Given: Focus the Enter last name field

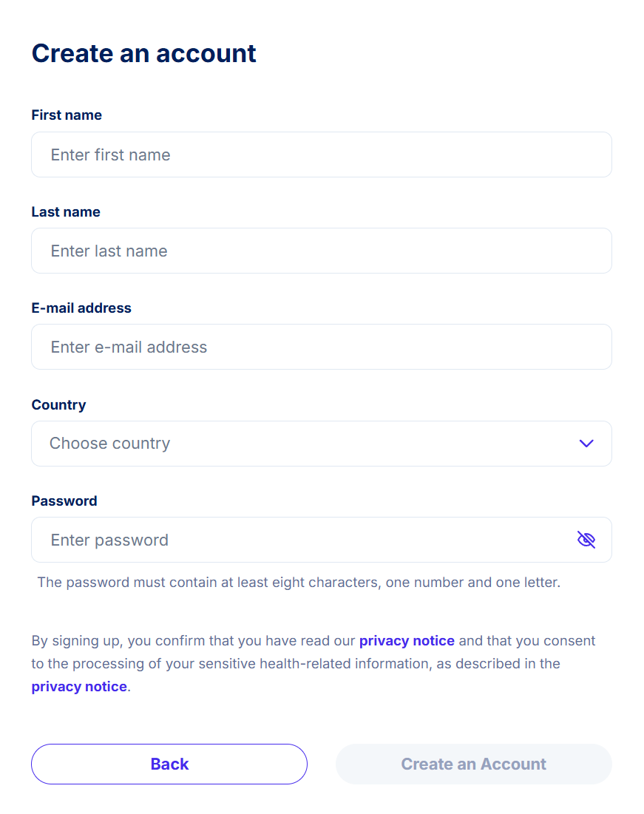Looking at the screenshot, I should (x=322, y=251).
